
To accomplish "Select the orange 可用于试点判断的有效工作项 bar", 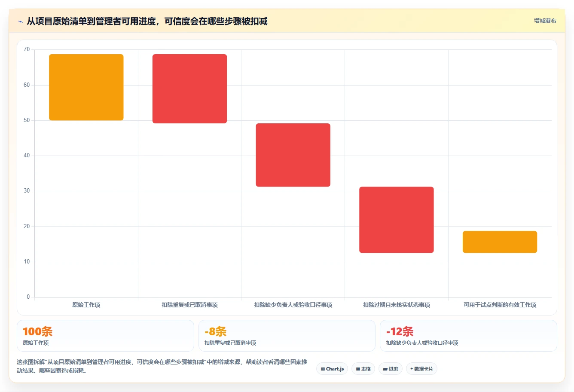I will [500, 242].
